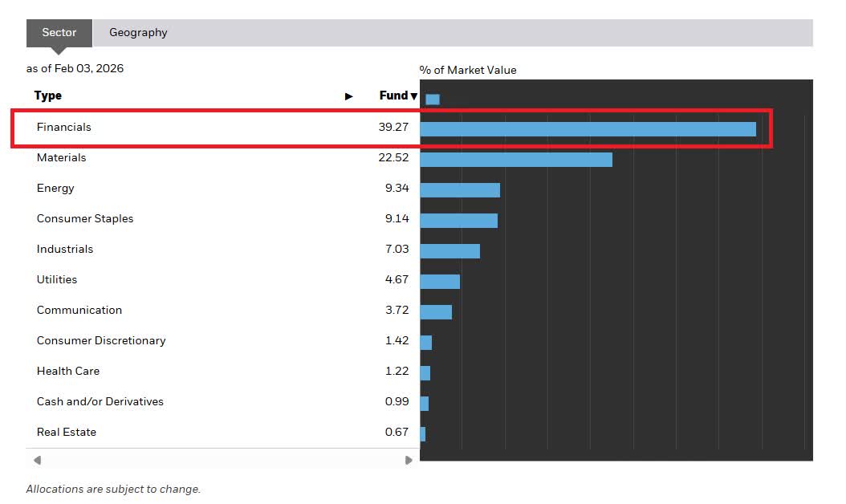
Task: Click the Utilities sector label
Action: (57, 279)
